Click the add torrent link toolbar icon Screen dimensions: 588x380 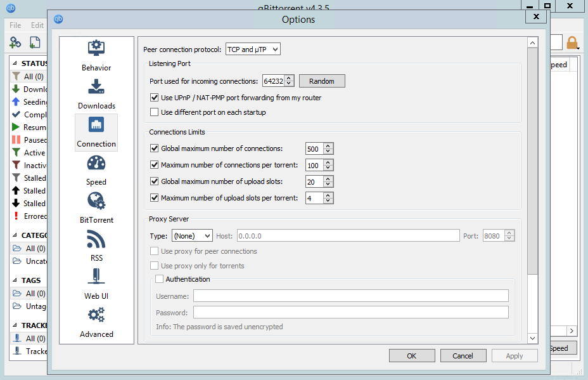pyautogui.click(x=15, y=43)
